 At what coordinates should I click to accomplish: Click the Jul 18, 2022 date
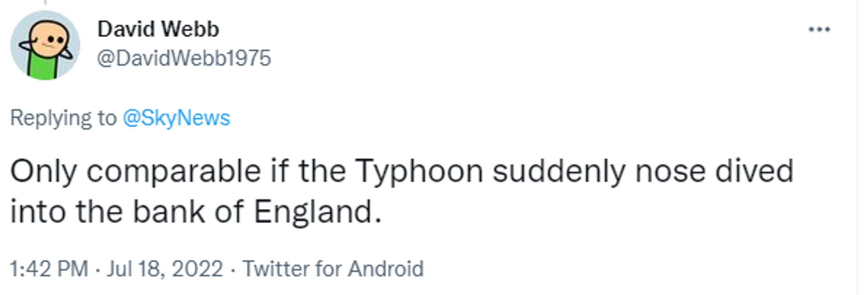pyautogui.click(x=165, y=269)
